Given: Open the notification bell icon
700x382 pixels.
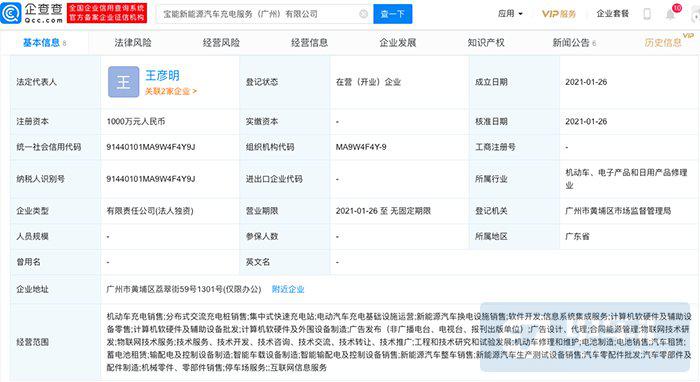Looking at the screenshot, I should pos(671,14).
